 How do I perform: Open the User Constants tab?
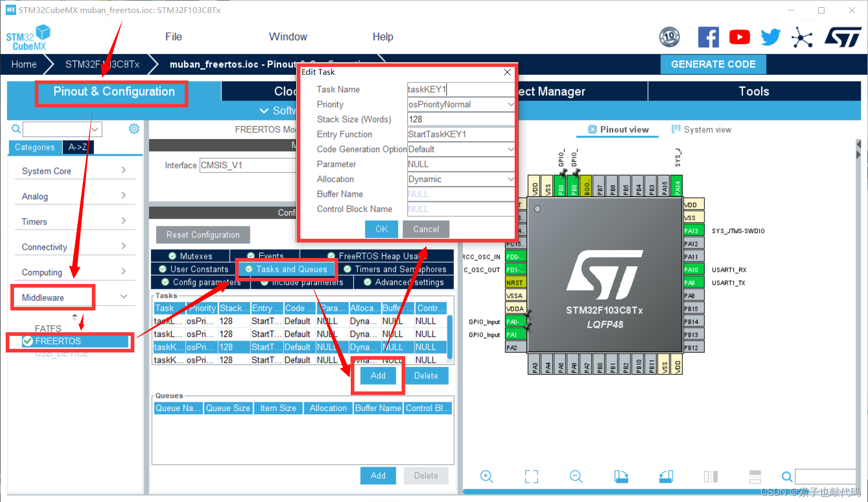click(194, 269)
